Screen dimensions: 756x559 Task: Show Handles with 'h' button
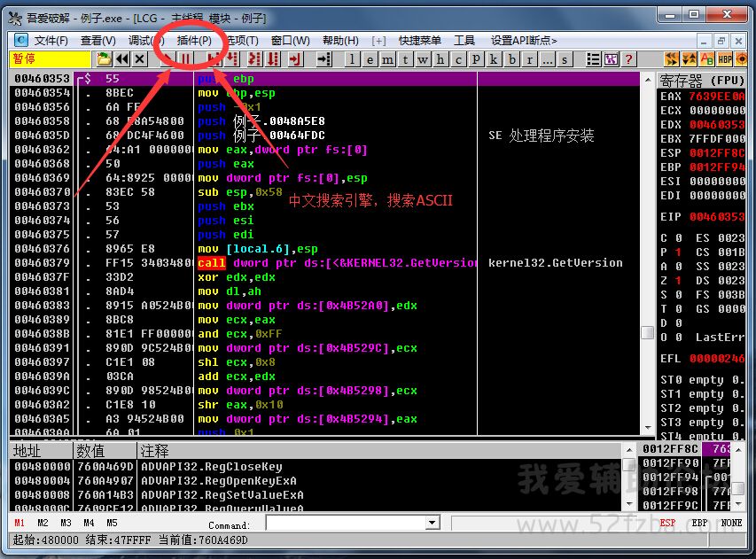point(440,59)
